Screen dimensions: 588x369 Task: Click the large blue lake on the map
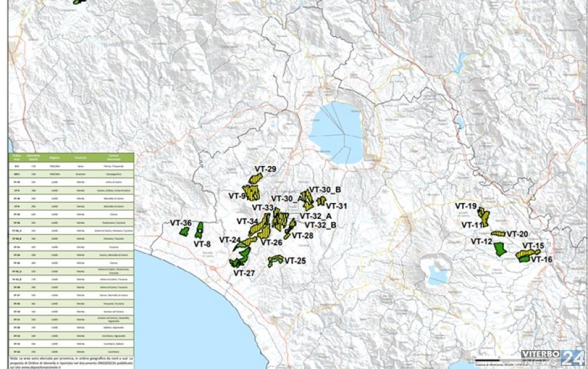pos(337,134)
